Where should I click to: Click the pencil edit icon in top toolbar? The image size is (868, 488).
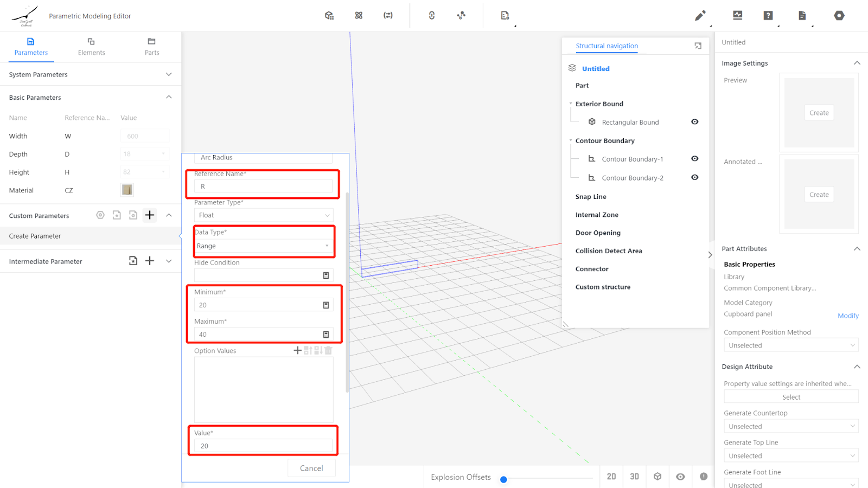tap(700, 16)
